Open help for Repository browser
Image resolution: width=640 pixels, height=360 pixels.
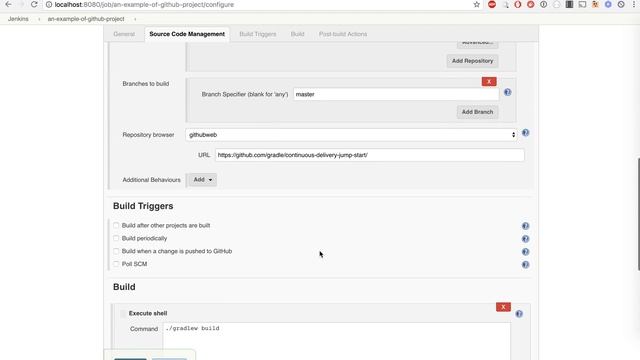click(525, 133)
